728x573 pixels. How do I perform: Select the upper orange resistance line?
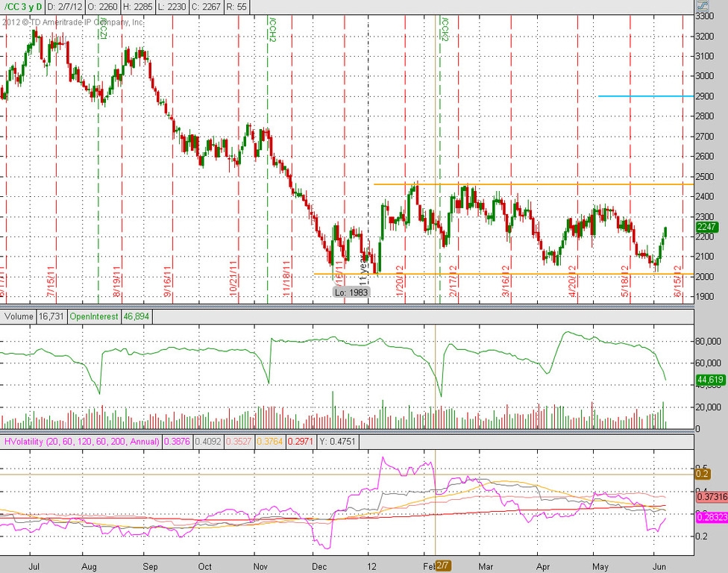pos(533,184)
